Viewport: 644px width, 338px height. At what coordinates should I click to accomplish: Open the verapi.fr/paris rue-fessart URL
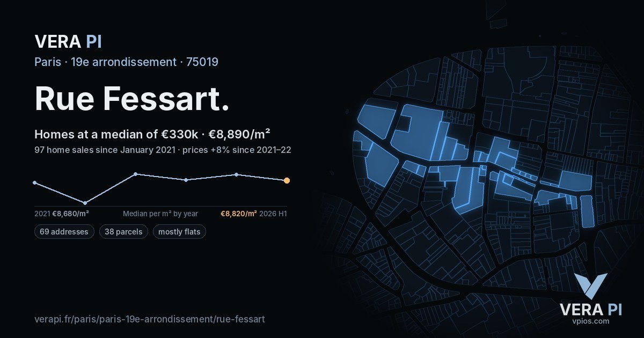point(150,319)
